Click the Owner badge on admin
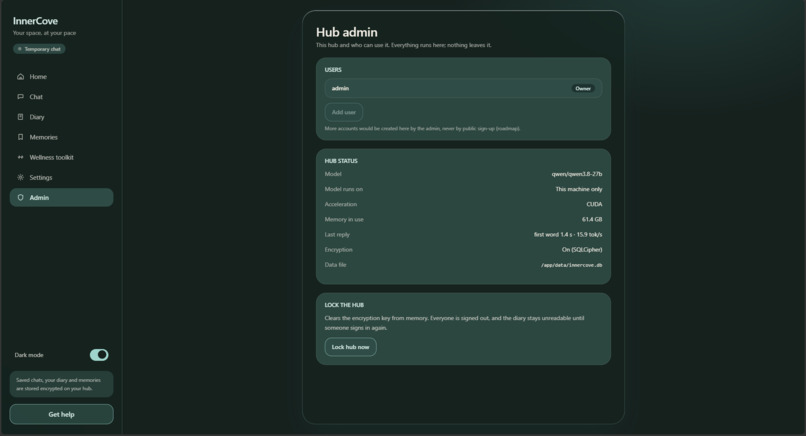Screen dimensions: 806x436 pos(583,88)
